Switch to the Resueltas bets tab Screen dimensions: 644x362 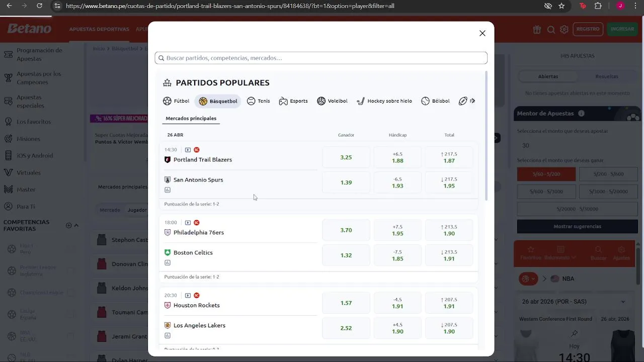pos(606,76)
